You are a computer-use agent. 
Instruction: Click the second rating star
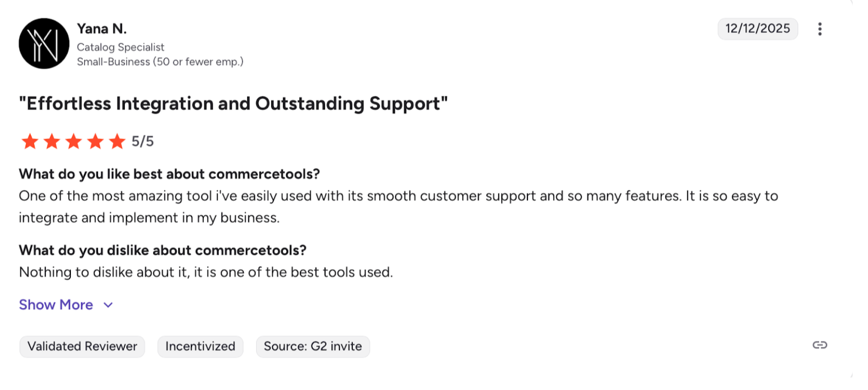pos(52,141)
